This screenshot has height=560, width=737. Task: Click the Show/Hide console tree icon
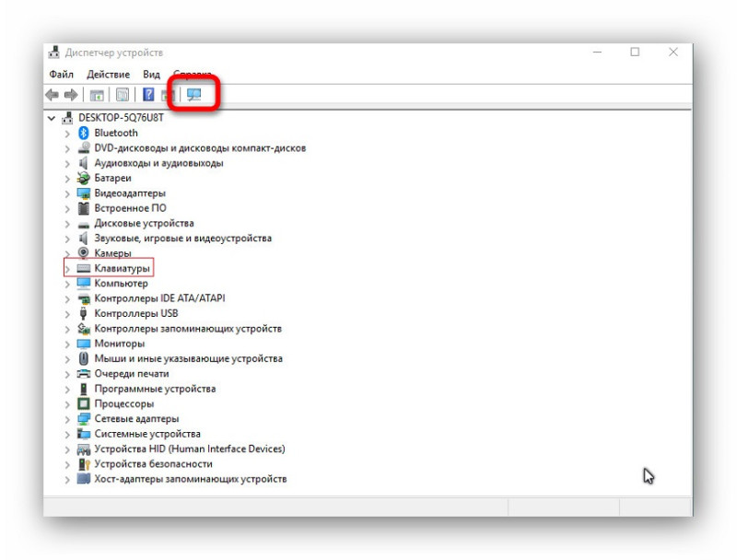[x=97, y=95]
